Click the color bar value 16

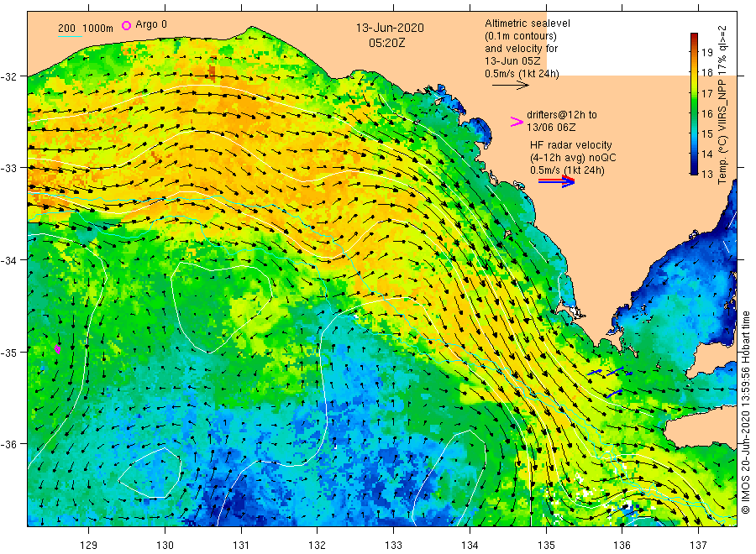pyautogui.click(x=706, y=113)
